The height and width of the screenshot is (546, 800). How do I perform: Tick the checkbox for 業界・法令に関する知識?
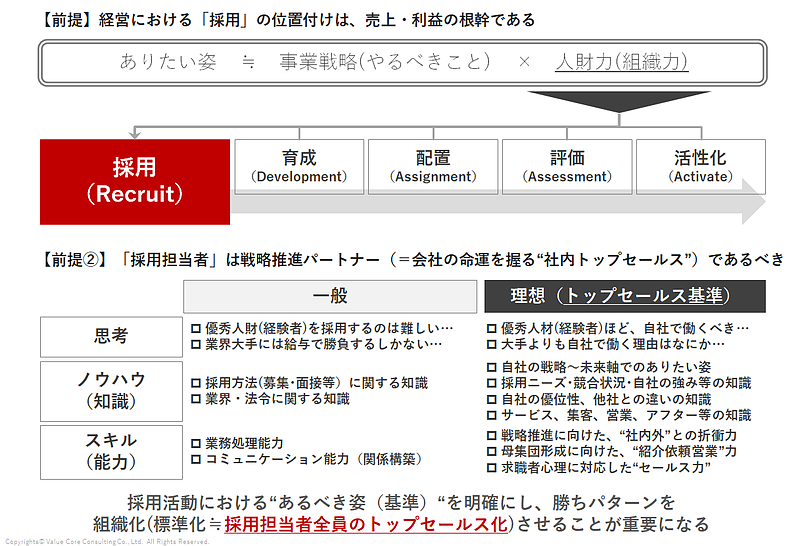pos(196,398)
